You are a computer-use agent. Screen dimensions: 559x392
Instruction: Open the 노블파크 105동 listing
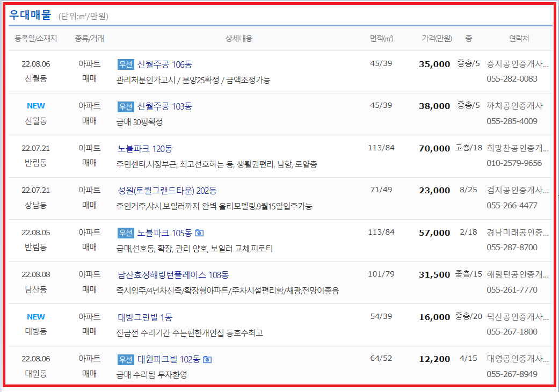(x=164, y=233)
